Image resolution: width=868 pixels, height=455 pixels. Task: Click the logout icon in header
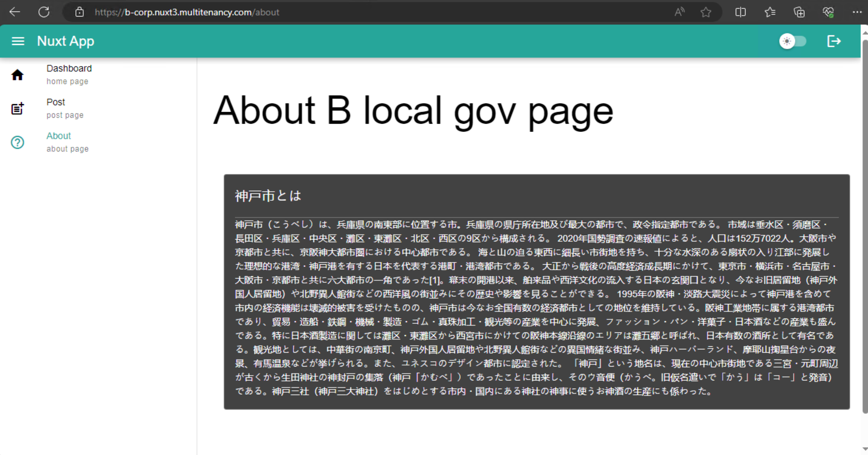834,41
